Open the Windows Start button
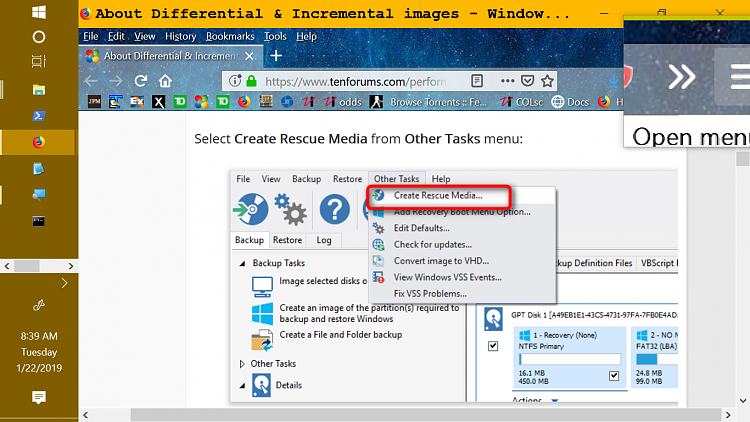750x422 pixels. pos(39,12)
